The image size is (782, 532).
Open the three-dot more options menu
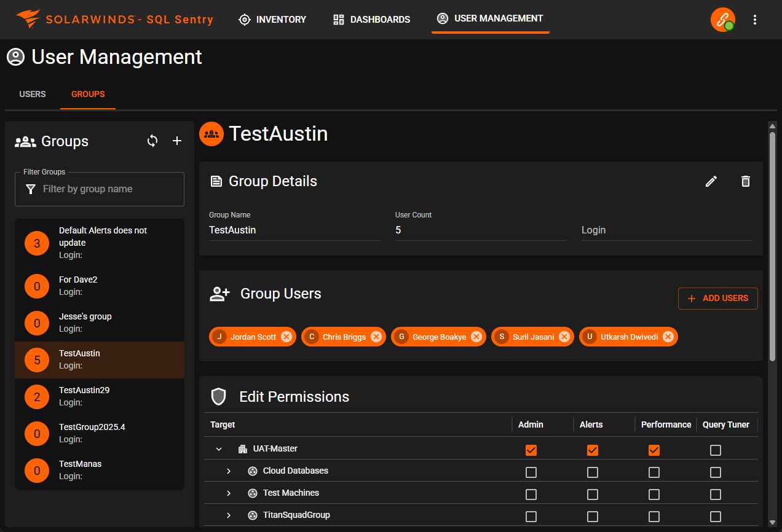click(755, 20)
